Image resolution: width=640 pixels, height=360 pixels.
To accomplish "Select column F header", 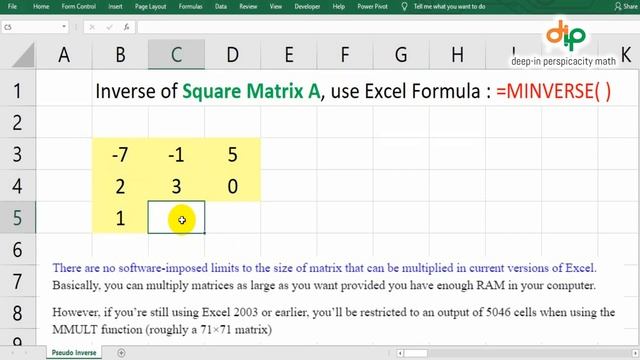I will [345, 55].
